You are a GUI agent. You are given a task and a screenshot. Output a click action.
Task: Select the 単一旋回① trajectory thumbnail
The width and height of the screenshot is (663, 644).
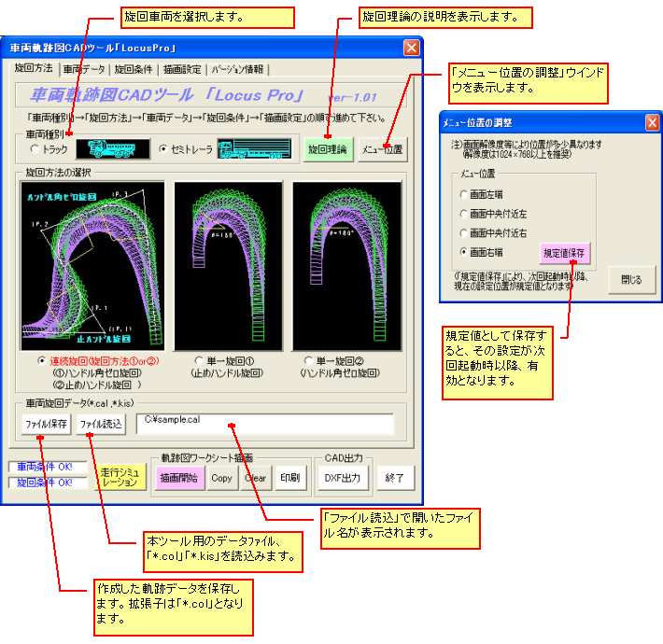(229, 266)
